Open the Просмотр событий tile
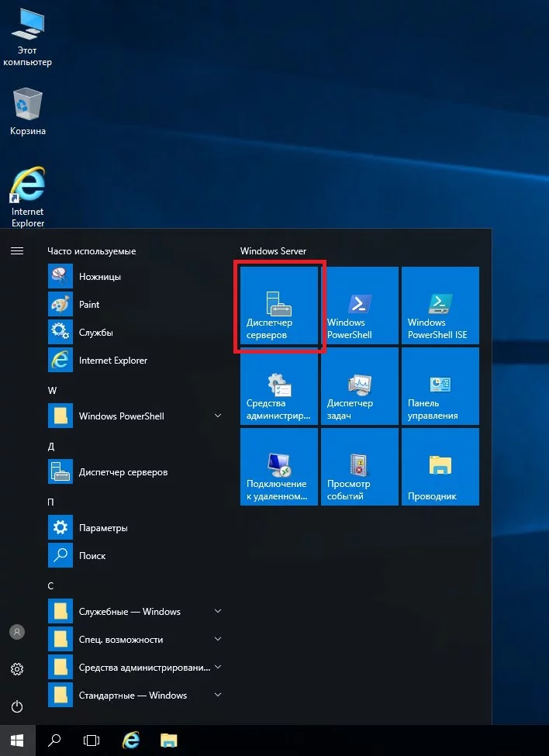The image size is (549, 756). click(360, 467)
